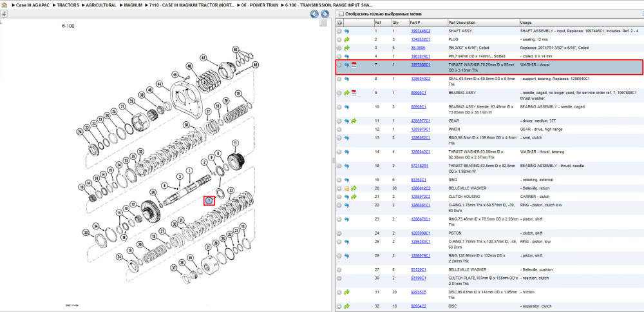The image size is (644, 312).
Task: Click the blue arrow icon on SHAFT ASSY. row
Action: click(x=346, y=31)
